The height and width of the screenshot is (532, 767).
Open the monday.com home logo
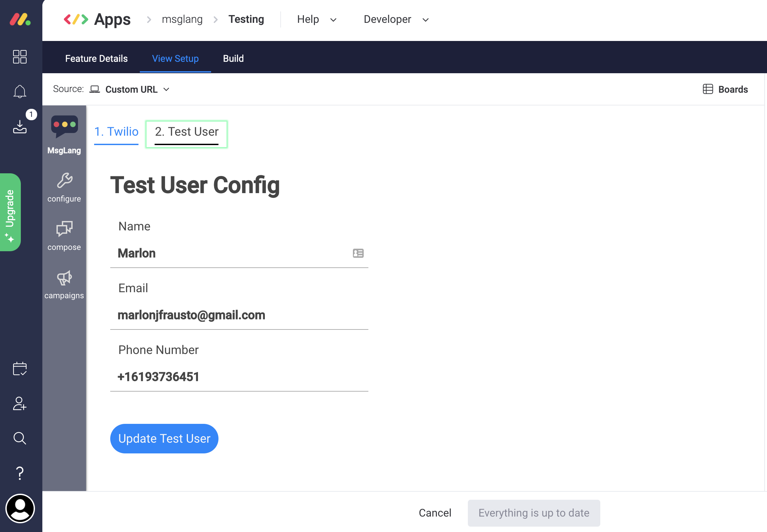[x=20, y=19]
